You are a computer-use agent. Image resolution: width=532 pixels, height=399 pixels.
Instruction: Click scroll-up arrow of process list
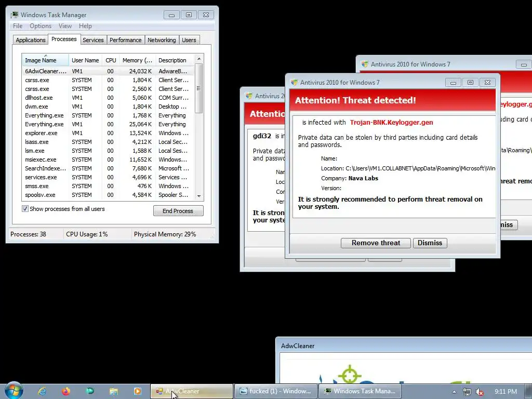click(x=199, y=58)
